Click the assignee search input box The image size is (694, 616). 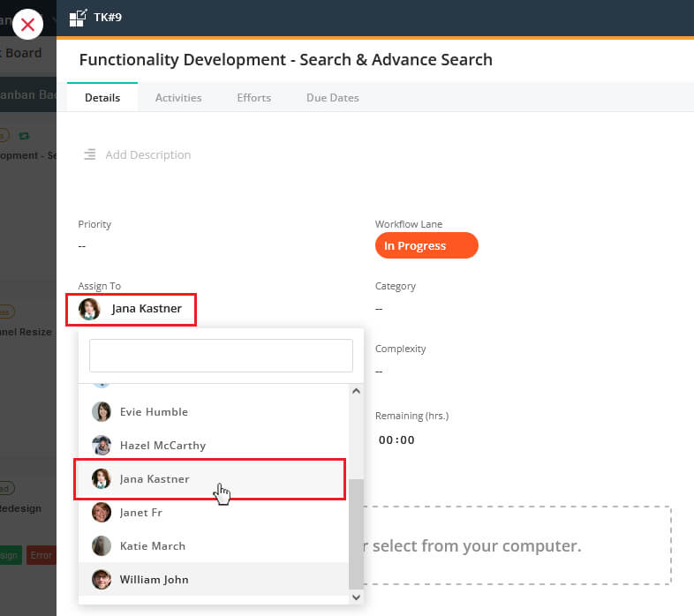coord(221,356)
